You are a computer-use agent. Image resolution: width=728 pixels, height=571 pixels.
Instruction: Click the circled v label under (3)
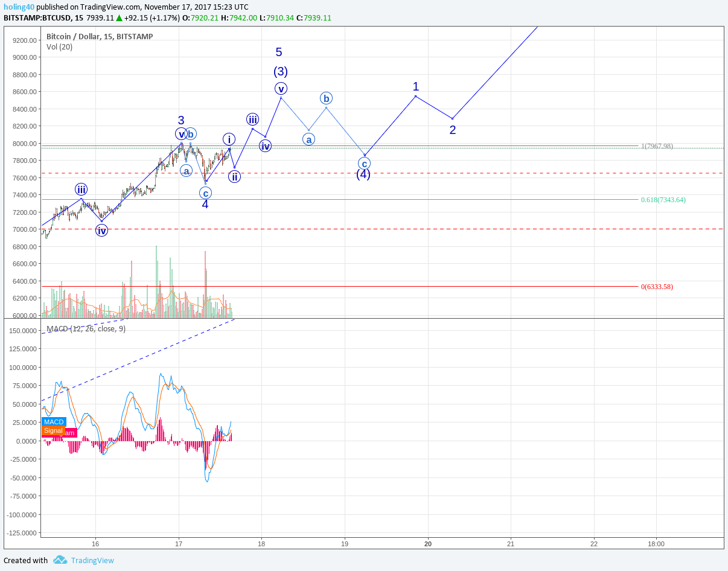[x=281, y=89]
